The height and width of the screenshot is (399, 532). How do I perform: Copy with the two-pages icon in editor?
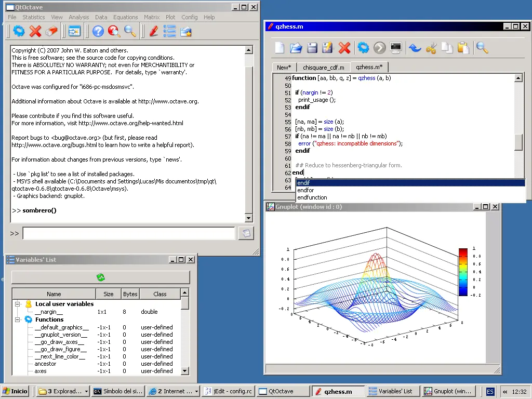pos(447,48)
